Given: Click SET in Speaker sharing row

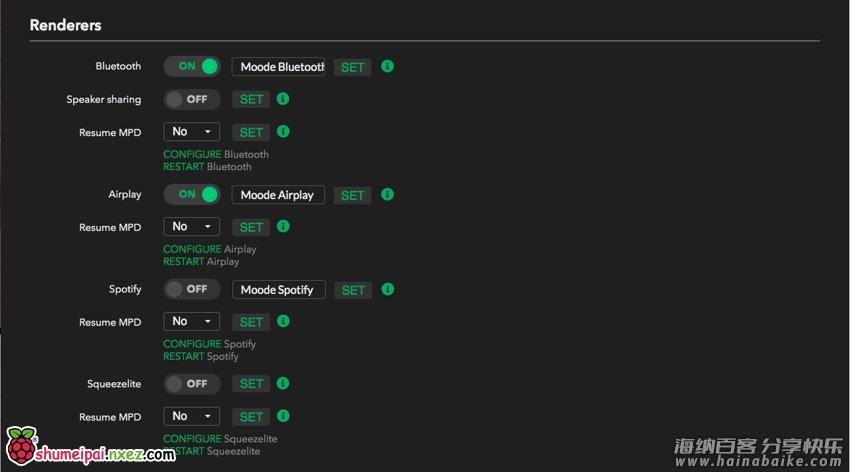Looking at the screenshot, I should coord(251,99).
